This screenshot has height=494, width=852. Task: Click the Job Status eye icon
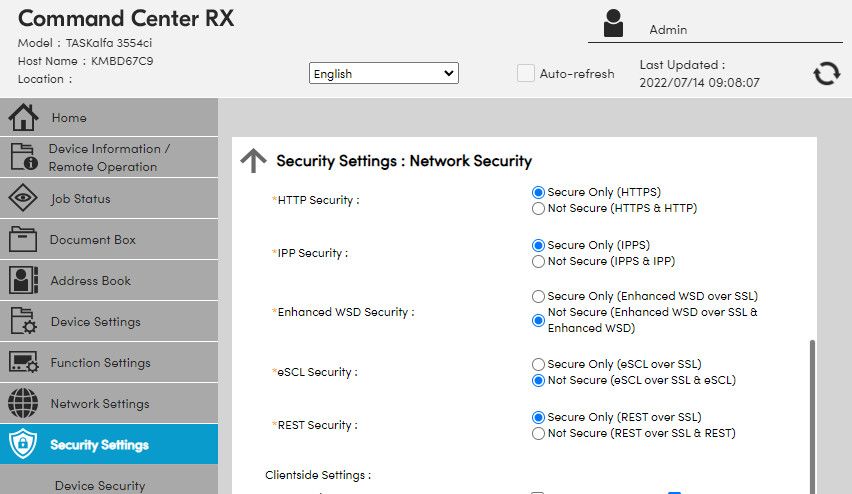coord(23,198)
